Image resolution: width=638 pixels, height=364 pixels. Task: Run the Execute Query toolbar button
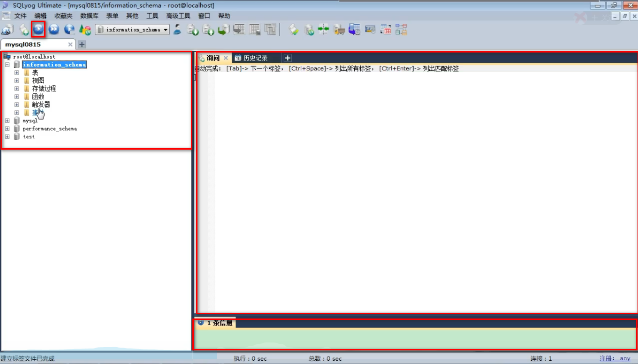pyautogui.click(x=38, y=30)
